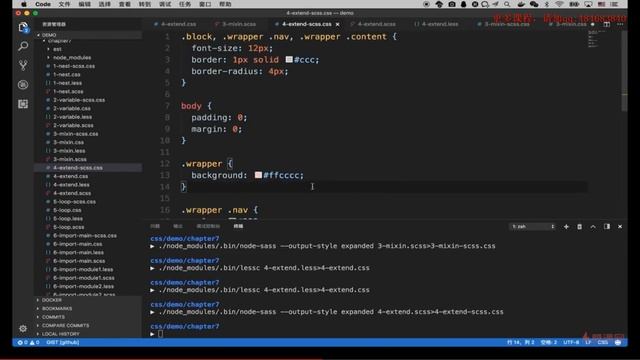Open Spotlight search in the macOS menu bar
Image resolution: width=640 pixels, height=360 pixels.
click(507, 4)
